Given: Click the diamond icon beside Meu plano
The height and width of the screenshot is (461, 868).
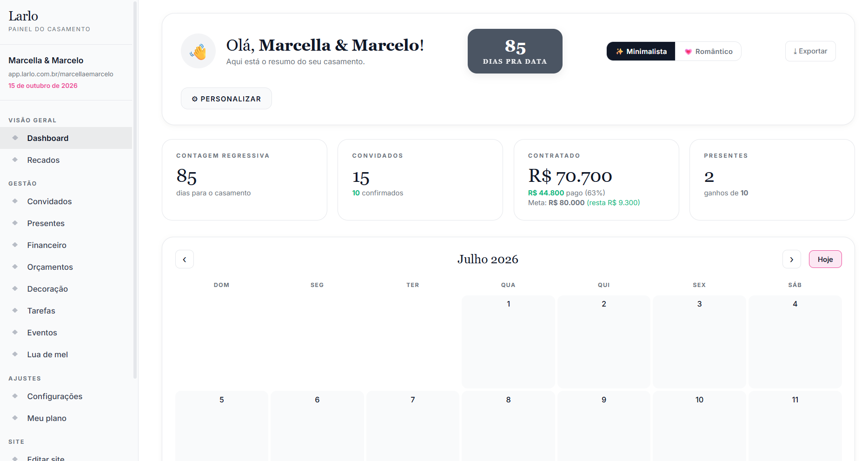Looking at the screenshot, I should pos(15,418).
